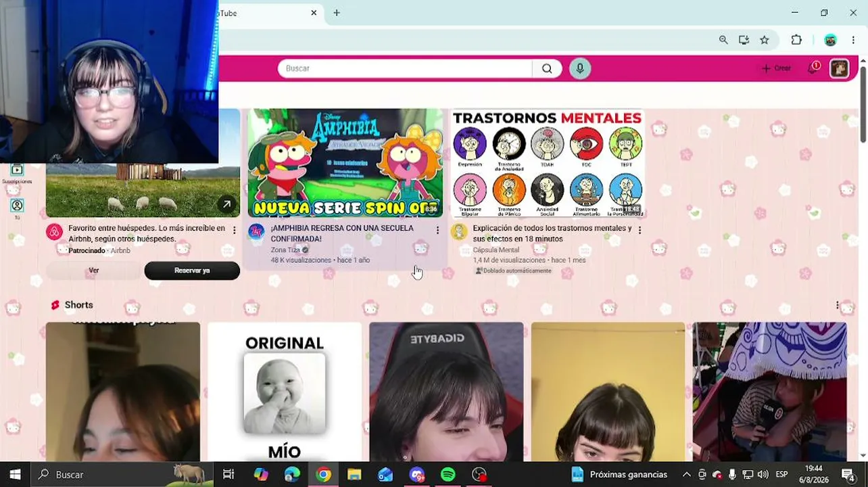Go to the Zona Tiza channel name
868x487 pixels.
point(285,250)
